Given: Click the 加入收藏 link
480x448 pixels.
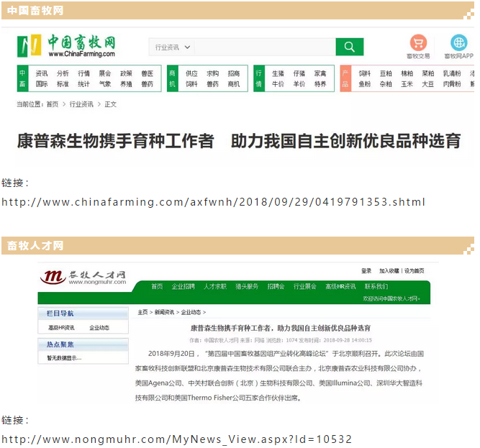Looking at the screenshot, I should point(389,270).
